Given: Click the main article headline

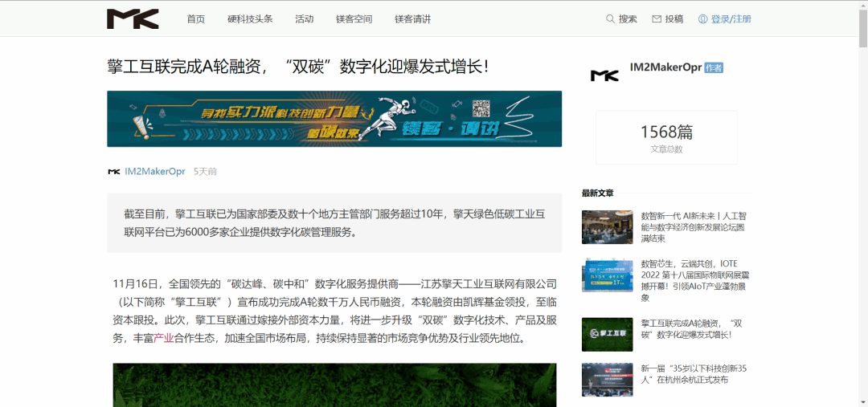Looking at the screenshot, I should click(x=298, y=67).
